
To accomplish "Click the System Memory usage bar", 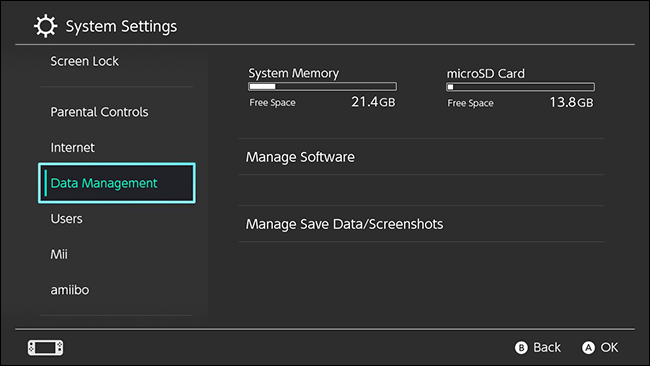I will 323,86.
